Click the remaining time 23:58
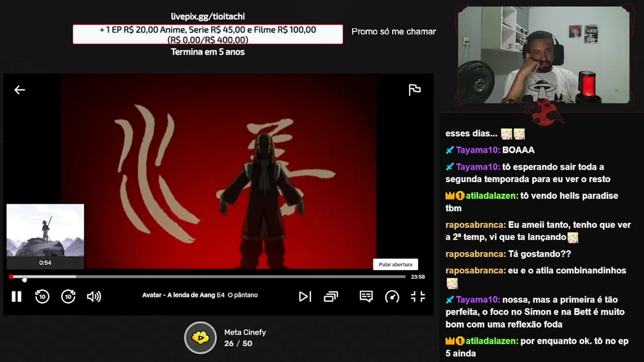Viewport: 644px width, 362px height. tap(418, 277)
